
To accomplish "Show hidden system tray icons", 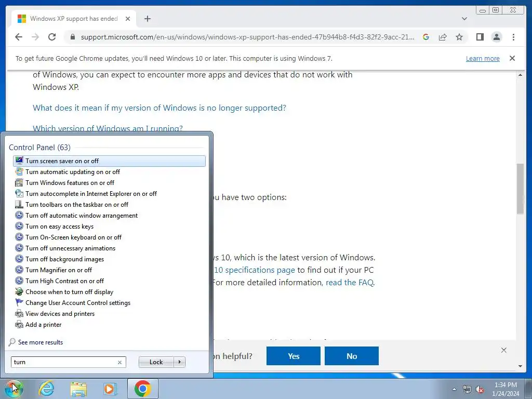I will pyautogui.click(x=454, y=389).
